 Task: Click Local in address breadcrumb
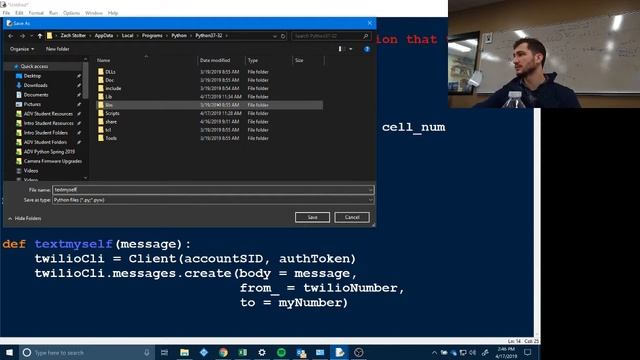127,36
